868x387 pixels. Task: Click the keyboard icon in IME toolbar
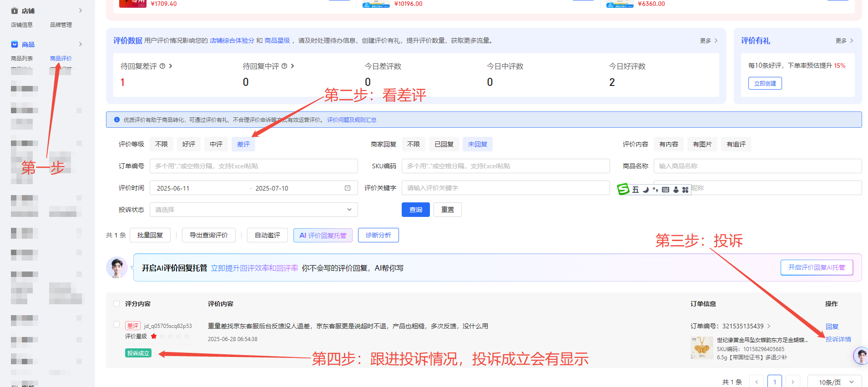[x=666, y=190]
